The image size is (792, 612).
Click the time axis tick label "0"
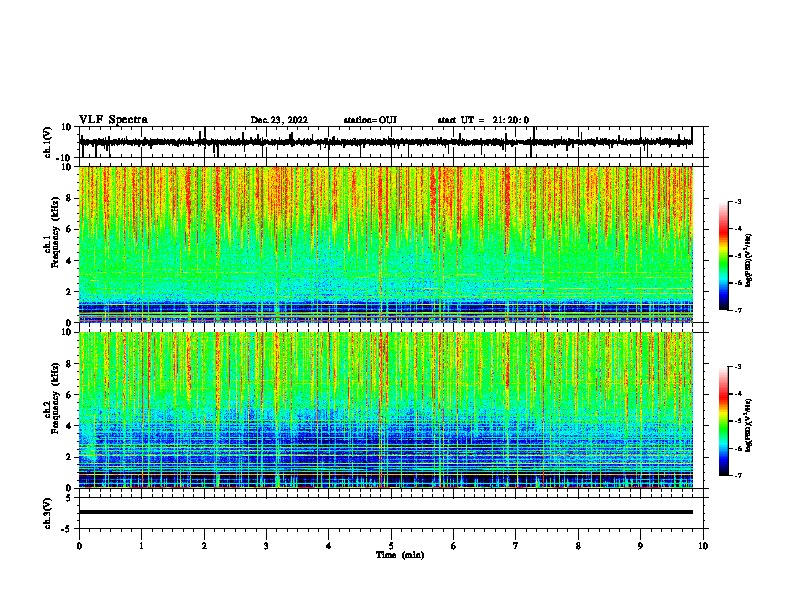coord(79,546)
